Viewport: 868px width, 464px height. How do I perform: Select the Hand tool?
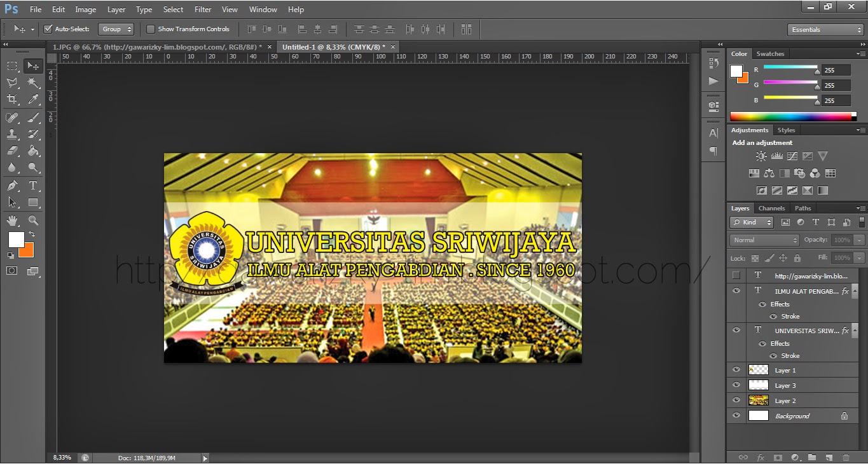coord(12,219)
